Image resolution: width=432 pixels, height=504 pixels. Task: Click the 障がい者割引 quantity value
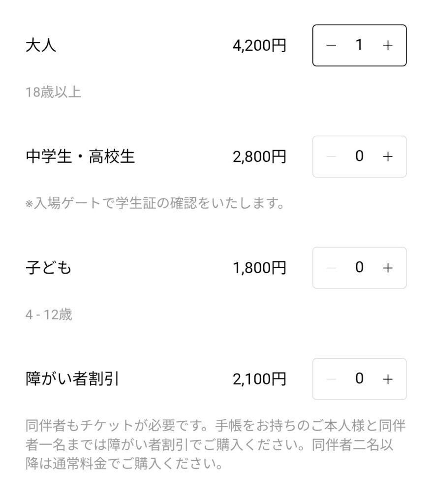[359, 379]
